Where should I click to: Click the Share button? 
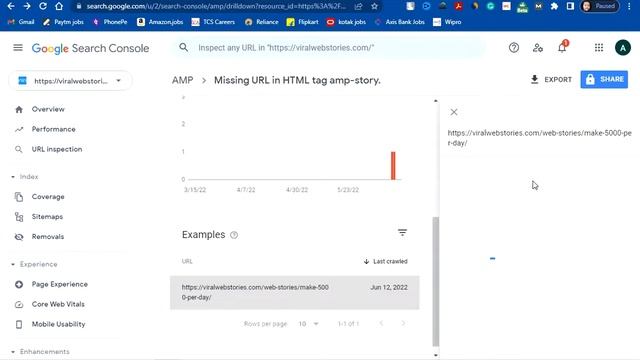pyautogui.click(x=604, y=79)
